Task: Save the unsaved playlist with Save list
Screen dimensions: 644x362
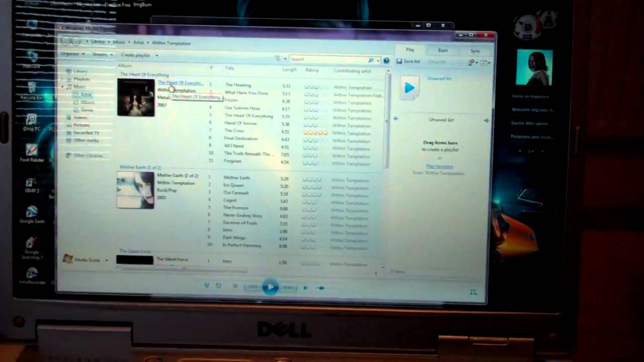Action: (x=409, y=61)
